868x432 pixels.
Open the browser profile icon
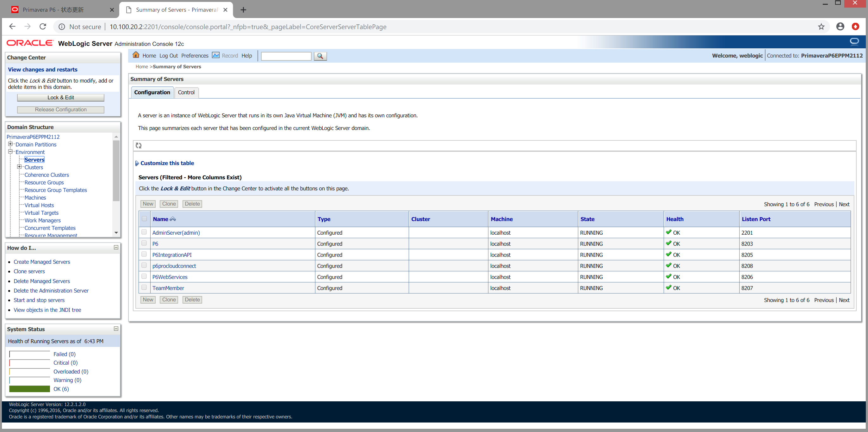(840, 27)
